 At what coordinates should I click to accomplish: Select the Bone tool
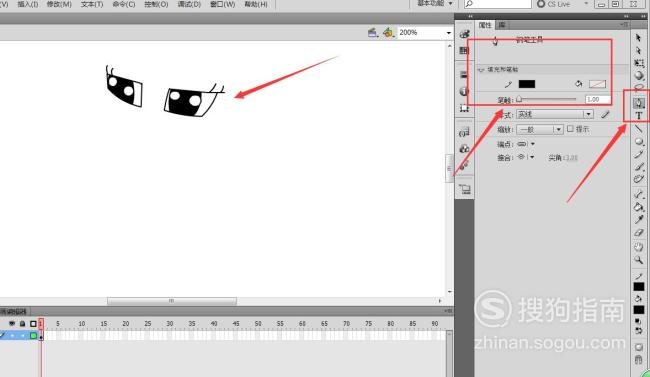point(639,194)
